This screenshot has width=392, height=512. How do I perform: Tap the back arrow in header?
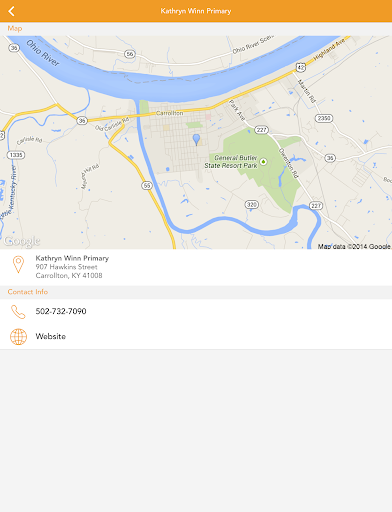11,11
